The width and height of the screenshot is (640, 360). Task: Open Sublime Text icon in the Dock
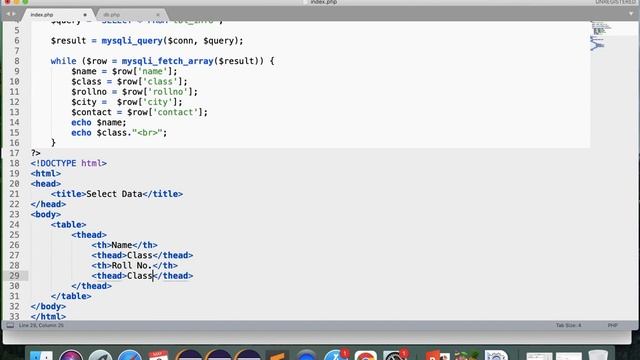coord(277,355)
